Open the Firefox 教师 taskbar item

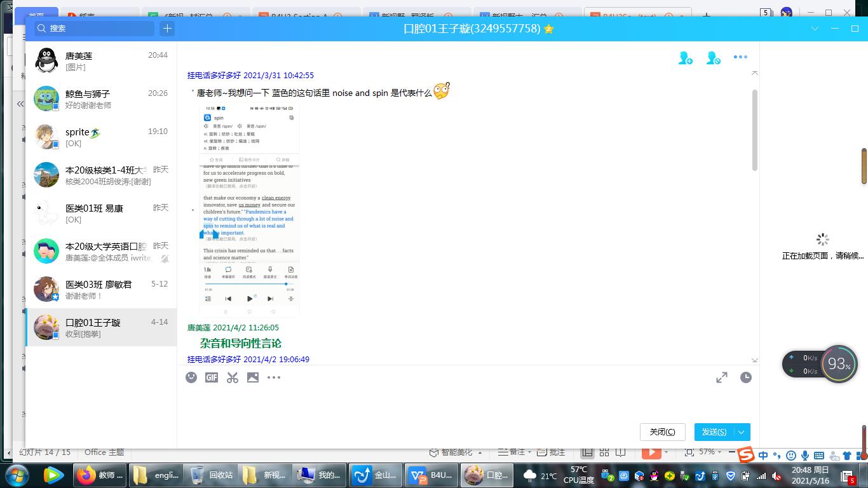click(x=100, y=475)
